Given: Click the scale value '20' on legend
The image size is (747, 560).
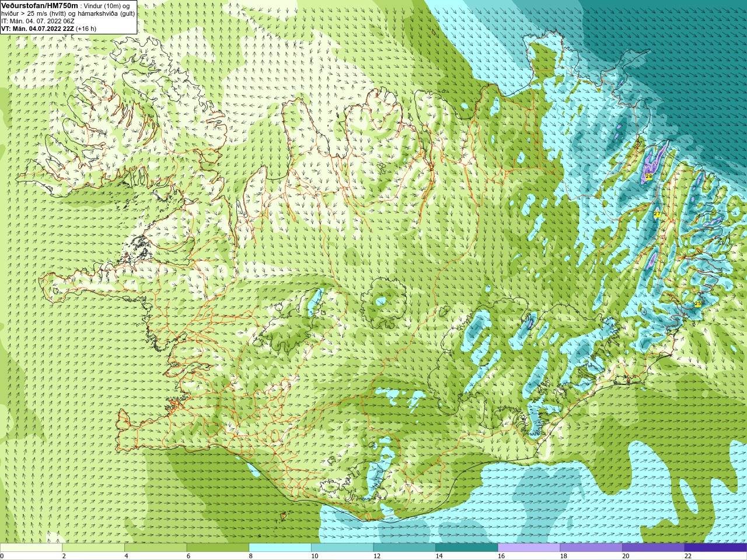Looking at the screenshot, I should [x=626, y=556].
